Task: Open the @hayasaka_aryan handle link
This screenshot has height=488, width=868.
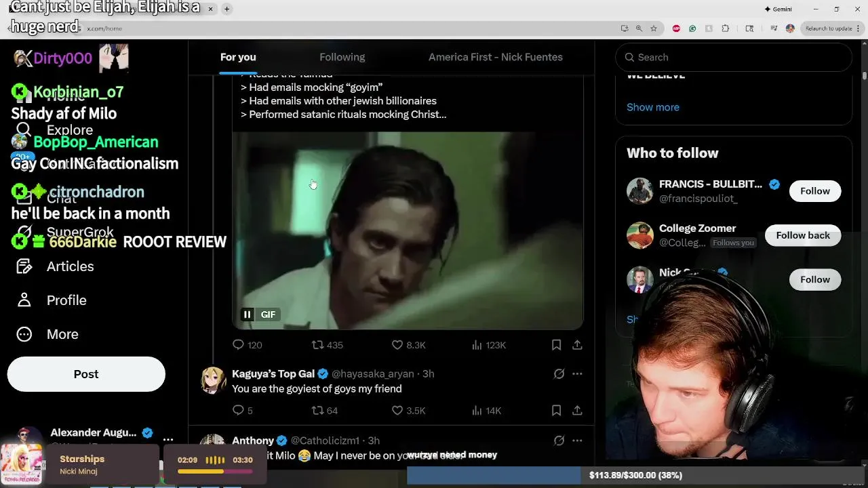Action: tap(372, 373)
